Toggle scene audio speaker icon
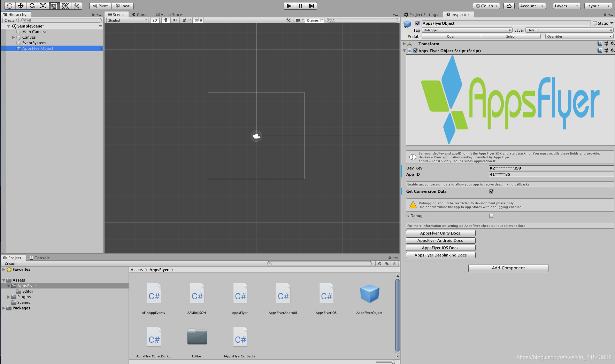 (x=175, y=20)
